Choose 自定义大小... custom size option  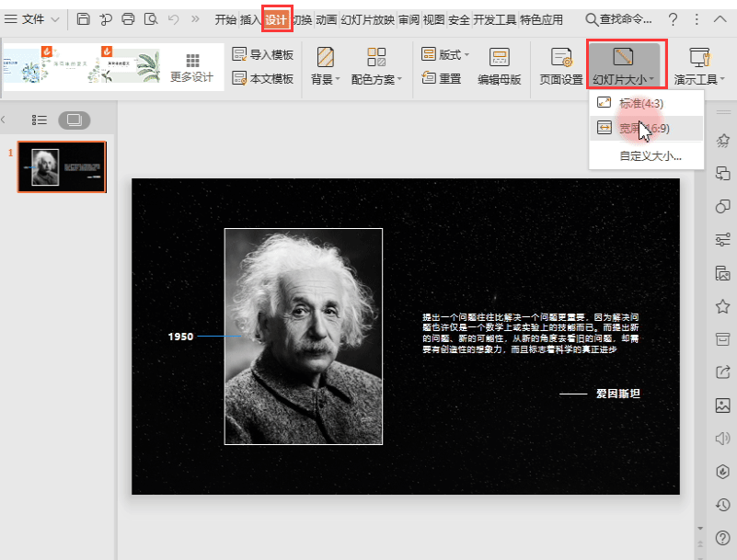tap(650, 155)
